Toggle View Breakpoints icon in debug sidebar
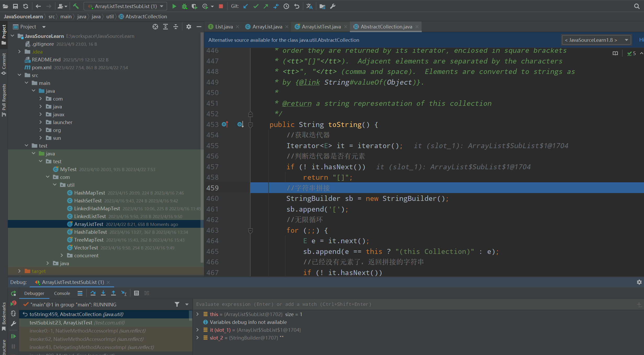This screenshot has height=355, width=644. pos(14,303)
